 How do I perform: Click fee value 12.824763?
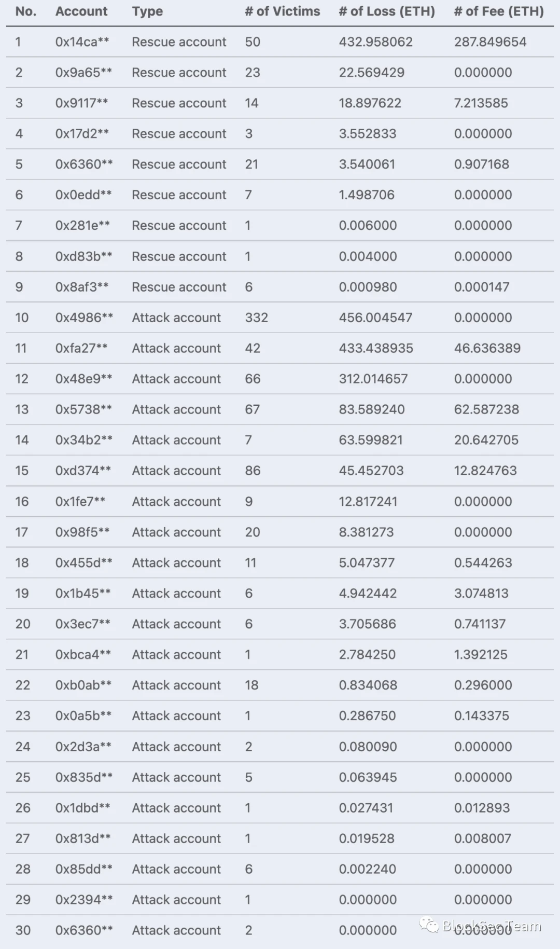coord(486,471)
